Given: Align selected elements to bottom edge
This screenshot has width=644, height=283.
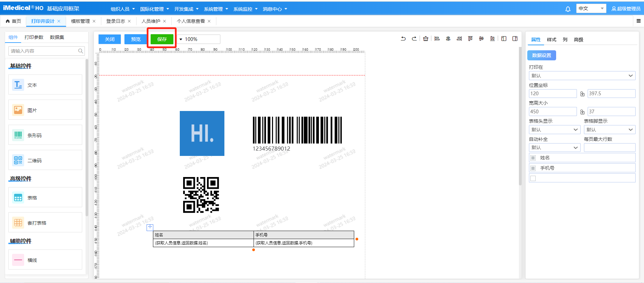Looking at the screenshot, I should [492, 39].
